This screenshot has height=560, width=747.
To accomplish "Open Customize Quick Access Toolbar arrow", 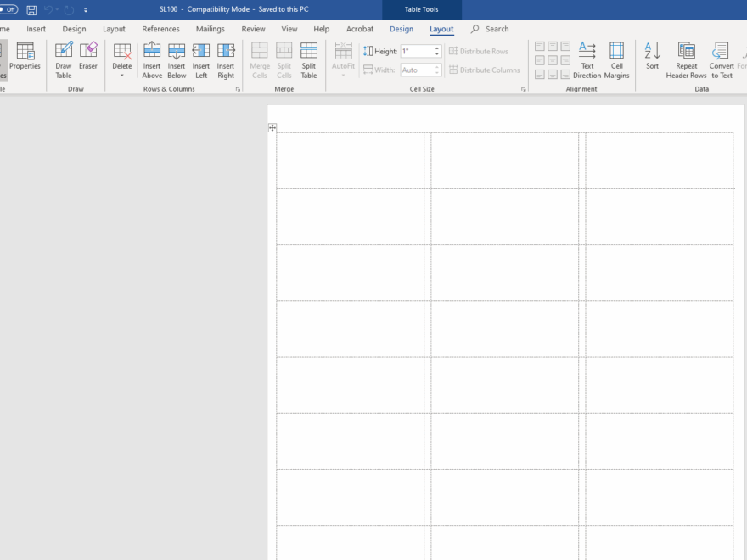I will click(x=84, y=9).
